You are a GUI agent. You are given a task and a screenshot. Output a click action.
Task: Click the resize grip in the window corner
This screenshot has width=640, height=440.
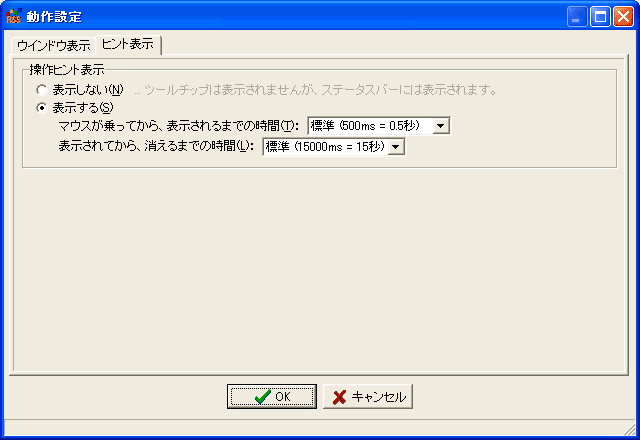click(x=631, y=430)
